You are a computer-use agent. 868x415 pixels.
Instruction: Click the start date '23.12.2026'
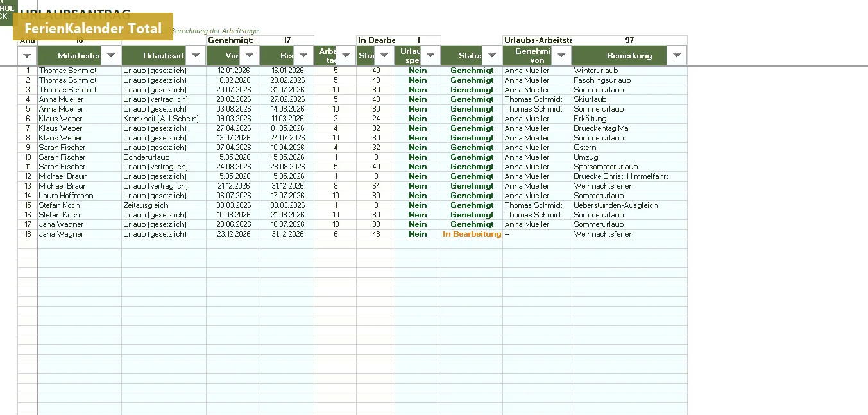[x=234, y=234]
